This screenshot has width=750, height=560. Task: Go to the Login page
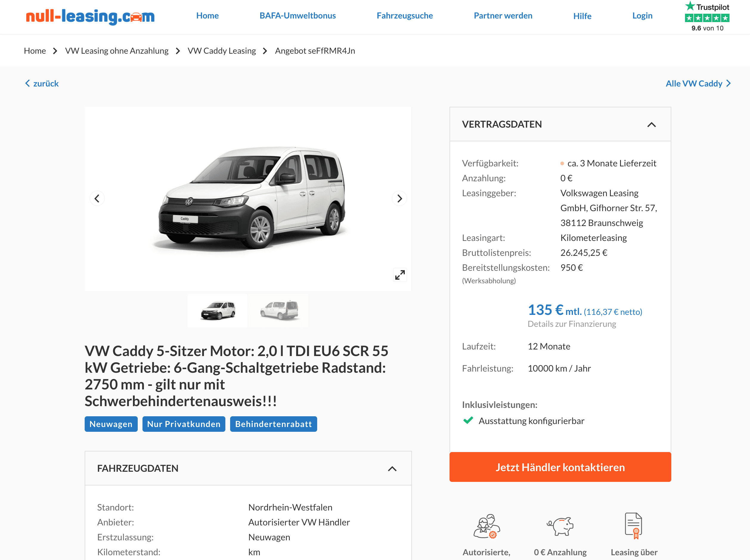(x=642, y=16)
